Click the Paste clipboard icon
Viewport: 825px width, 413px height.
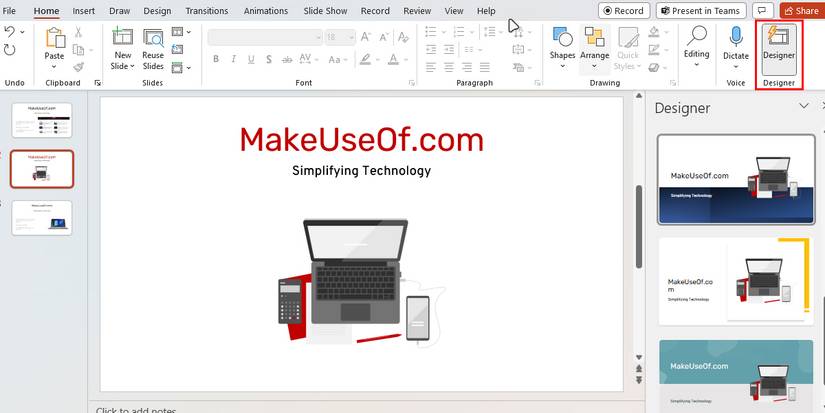54,38
